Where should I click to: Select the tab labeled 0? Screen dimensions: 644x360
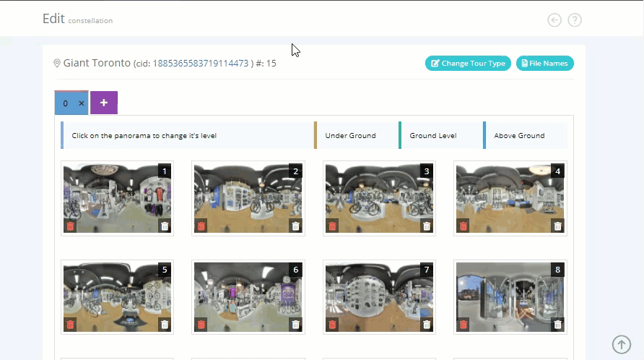tap(65, 103)
